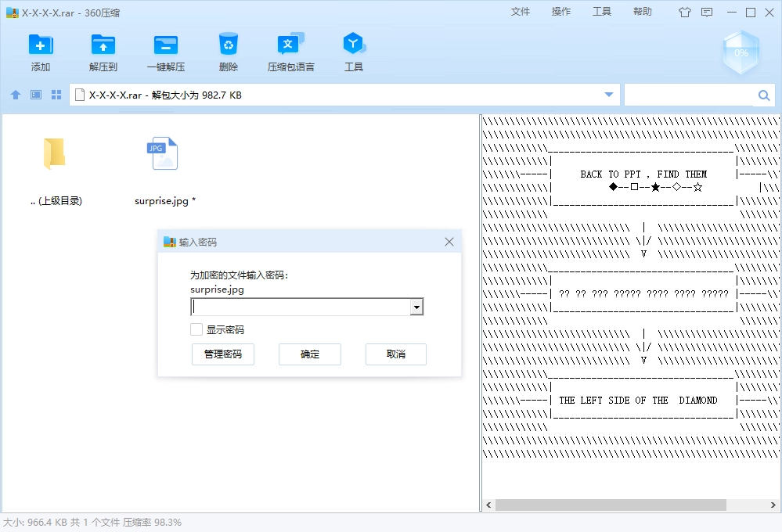Screen dimensions: 782x532
Task: Click the horizontal scrollbar in comment pane
Action: click(611, 505)
